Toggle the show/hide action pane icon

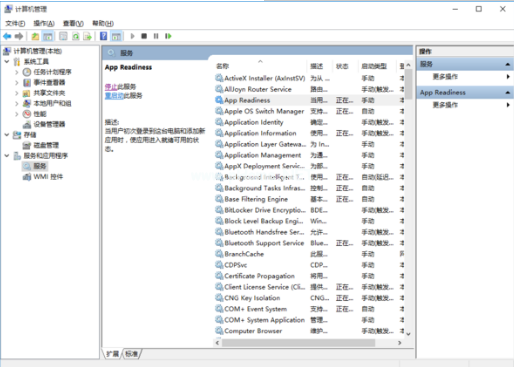tap(116, 36)
